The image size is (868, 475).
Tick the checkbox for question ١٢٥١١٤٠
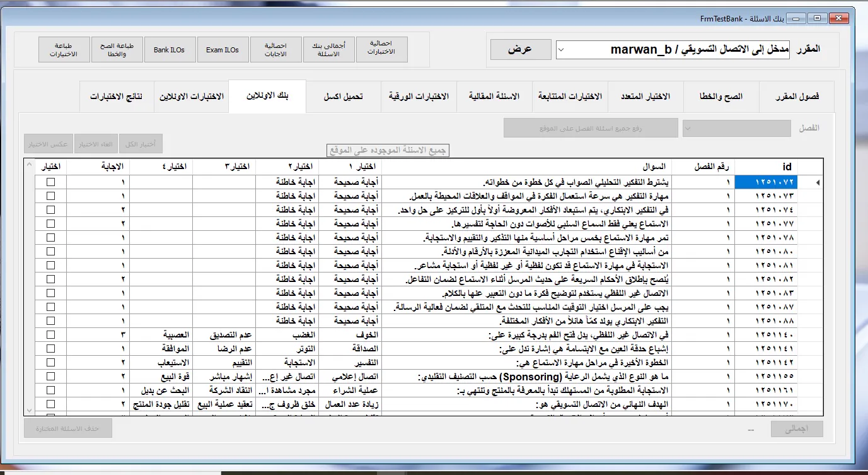pos(51,334)
